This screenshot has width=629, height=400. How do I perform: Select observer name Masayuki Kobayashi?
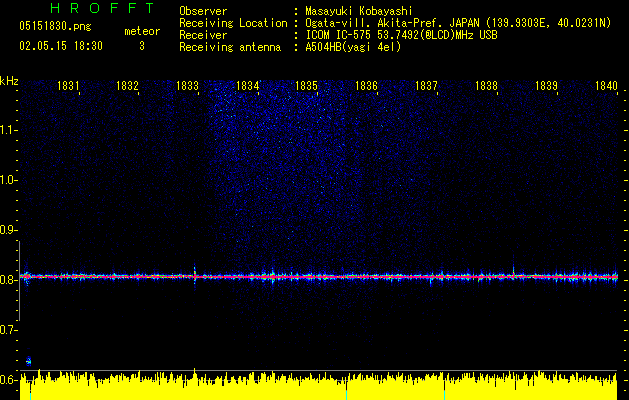tap(359, 11)
